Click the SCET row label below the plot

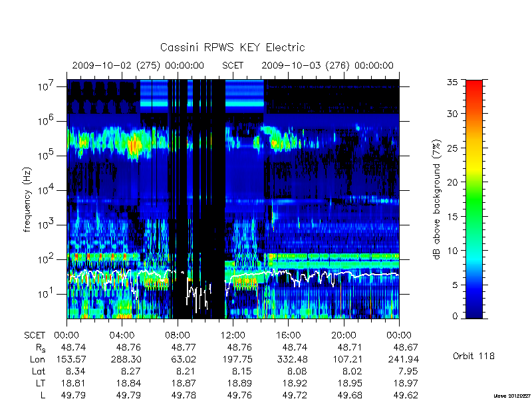point(35,335)
